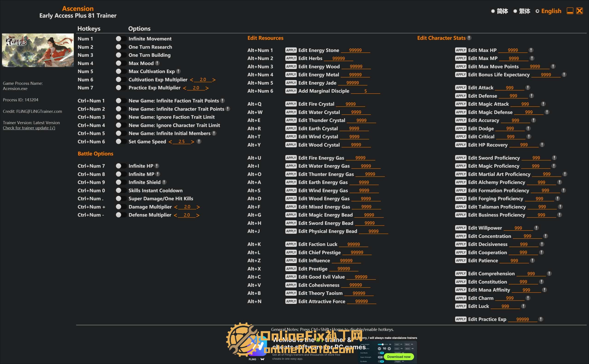Click APPLY icon for Edit Energy Stone
Screen dimensions: 589x364
(x=291, y=50)
